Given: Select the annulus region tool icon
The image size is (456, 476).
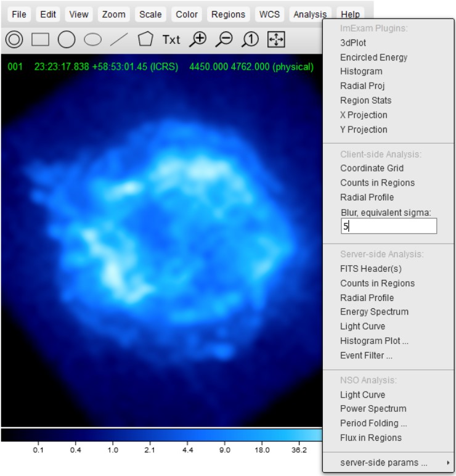Looking at the screenshot, I should click(14, 39).
